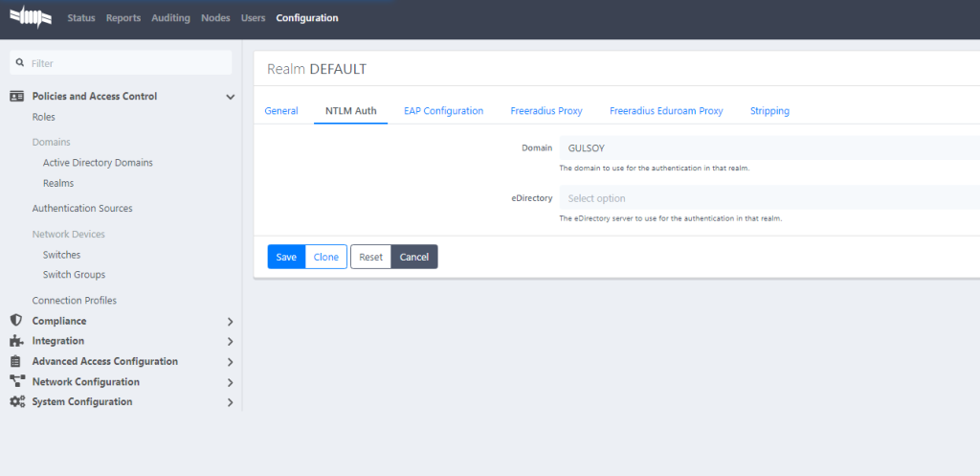Switch to the EAP Configuration tab

point(443,111)
